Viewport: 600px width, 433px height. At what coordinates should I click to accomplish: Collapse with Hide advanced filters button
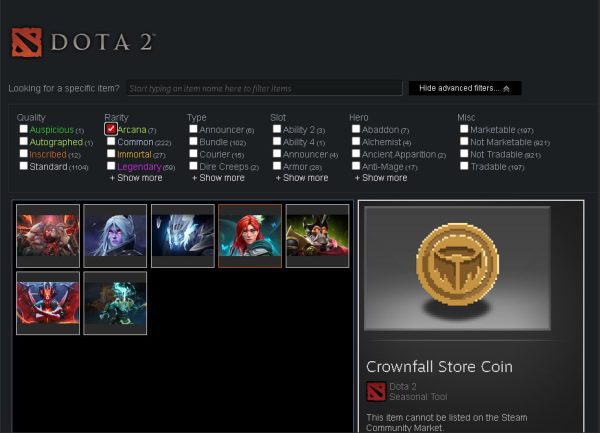point(465,88)
